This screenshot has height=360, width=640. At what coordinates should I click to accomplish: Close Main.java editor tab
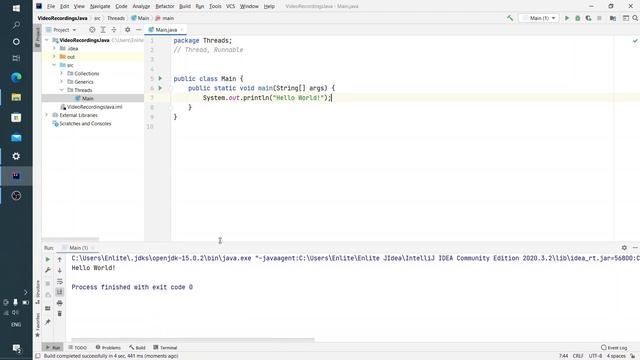pos(182,30)
